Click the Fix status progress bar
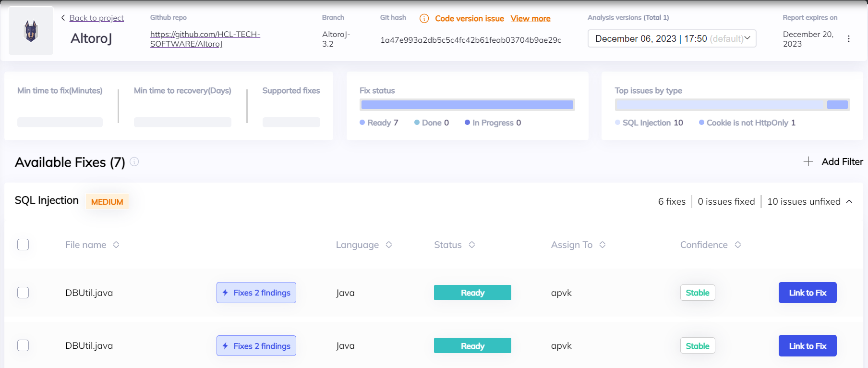This screenshot has height=368, width=868. (x=467, y=105)
